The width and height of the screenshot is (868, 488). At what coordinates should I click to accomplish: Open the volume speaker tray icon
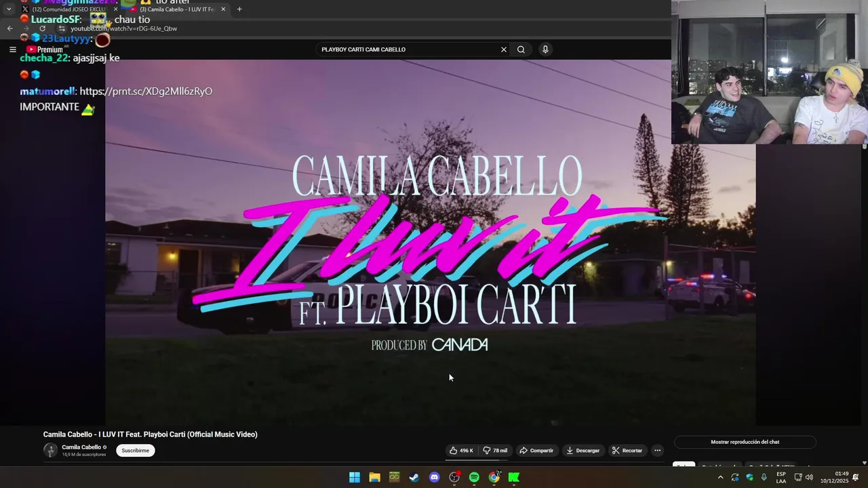[809, 477]
